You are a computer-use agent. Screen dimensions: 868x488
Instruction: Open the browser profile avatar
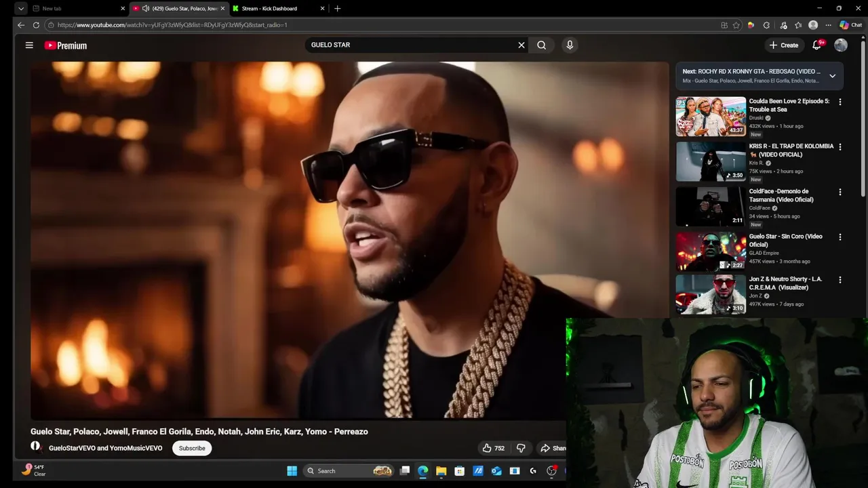pyautogui.click(x=813, y=25)
